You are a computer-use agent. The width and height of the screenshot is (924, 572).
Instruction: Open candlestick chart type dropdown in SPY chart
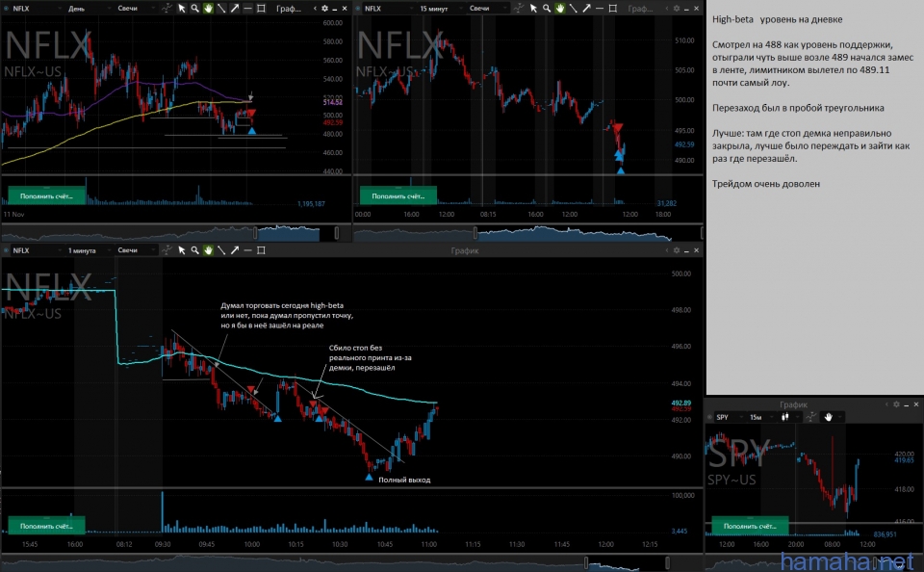[x=788, y=417]
